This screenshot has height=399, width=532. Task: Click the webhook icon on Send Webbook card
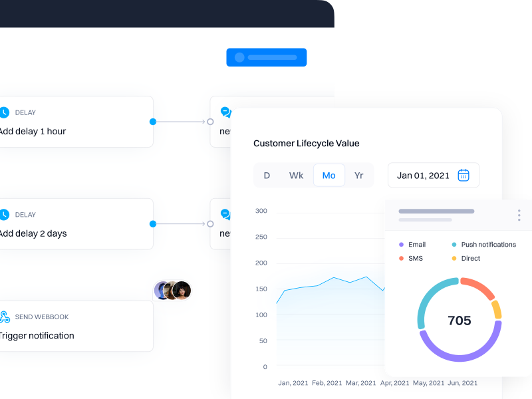pos(4,317)
